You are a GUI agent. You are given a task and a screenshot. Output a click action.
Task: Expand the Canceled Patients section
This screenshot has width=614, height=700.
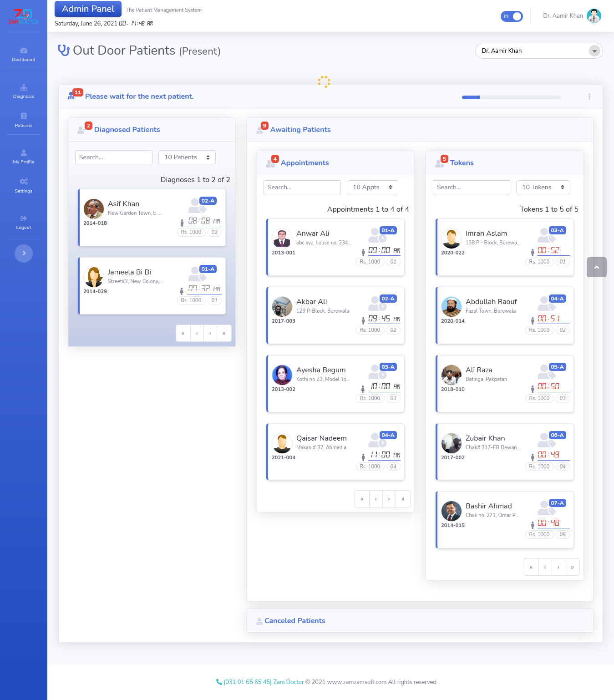294,621
